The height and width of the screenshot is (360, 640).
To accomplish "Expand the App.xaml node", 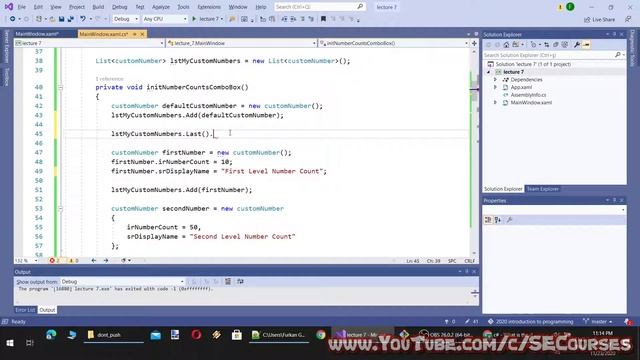I will 496,87.
